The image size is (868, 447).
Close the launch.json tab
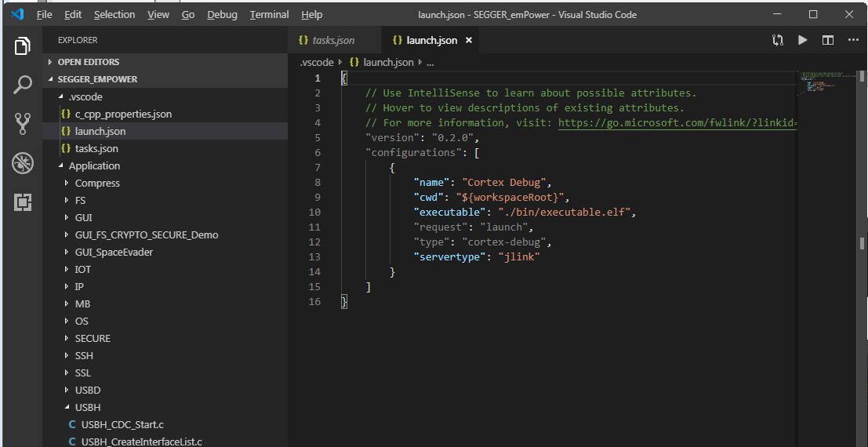click(469, 40)
